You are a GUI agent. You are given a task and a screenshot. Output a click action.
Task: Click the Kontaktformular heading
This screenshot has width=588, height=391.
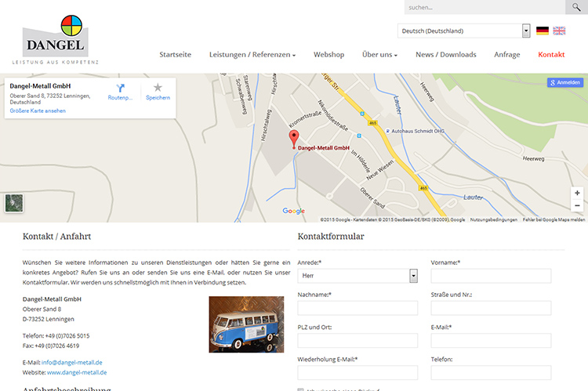coord(331,237)
